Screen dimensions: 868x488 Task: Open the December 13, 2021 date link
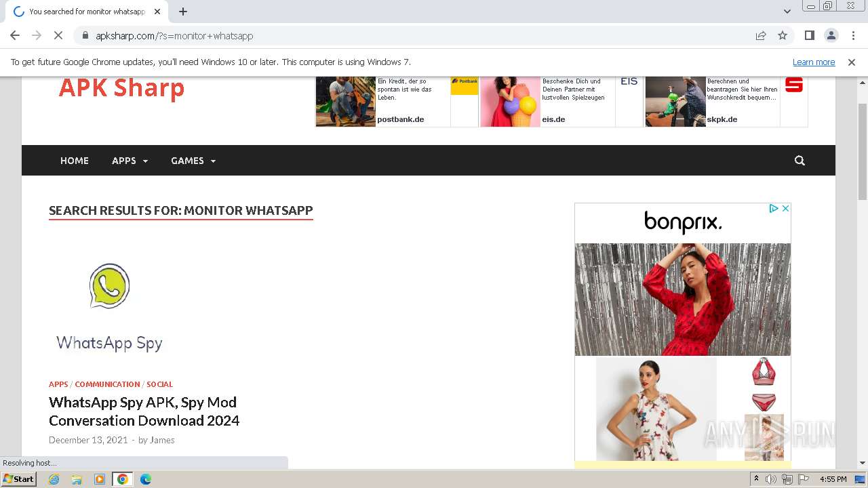click(x=88, y=440)
